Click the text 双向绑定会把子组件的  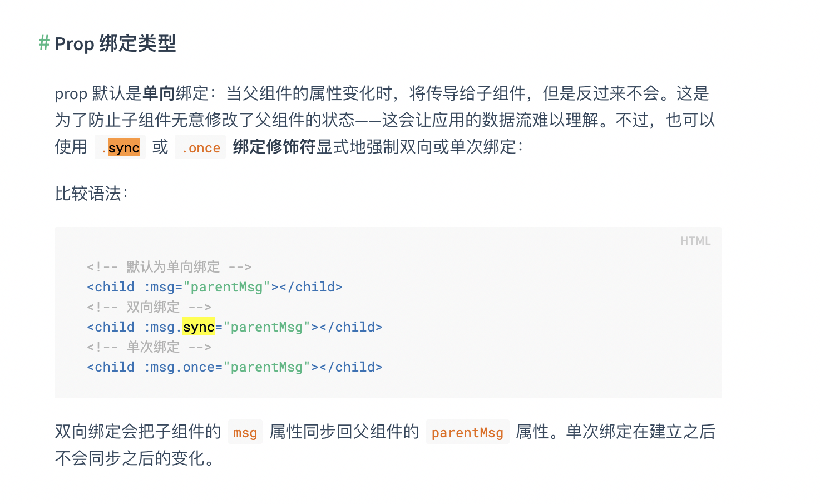click(138, 432)
